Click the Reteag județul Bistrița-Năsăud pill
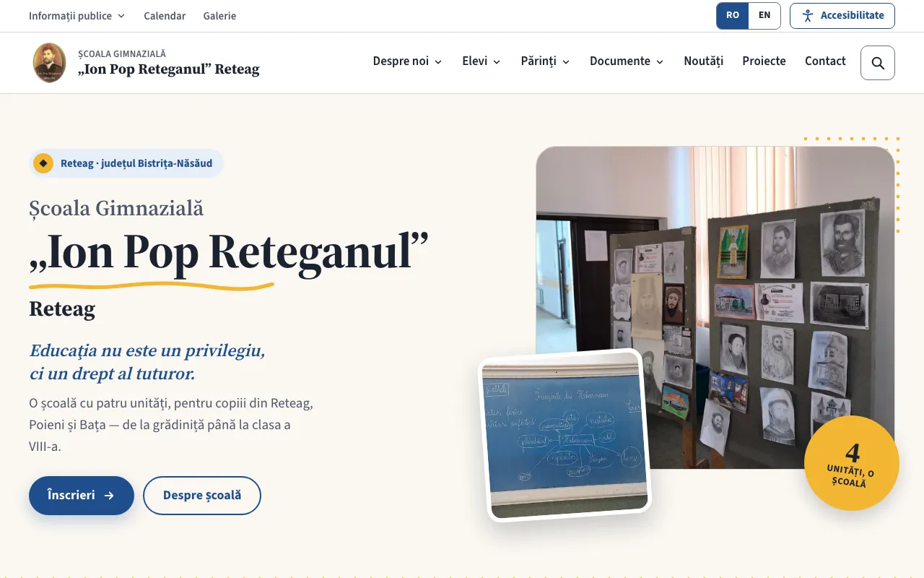 click(126, 163)
